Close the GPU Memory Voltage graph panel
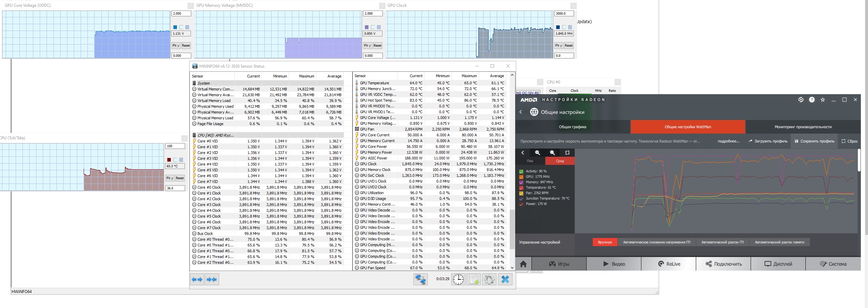The height and width of the screenshot is (308, 868). (x=382, y=6)
